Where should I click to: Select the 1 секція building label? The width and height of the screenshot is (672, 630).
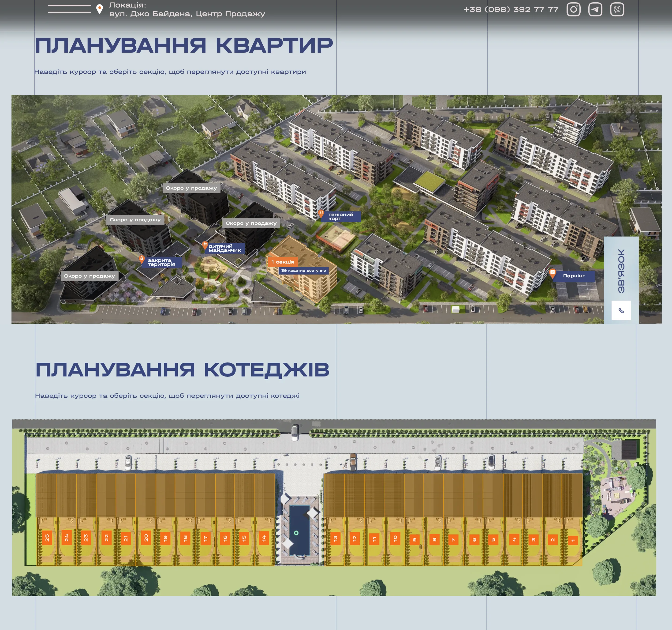[283, 262]
